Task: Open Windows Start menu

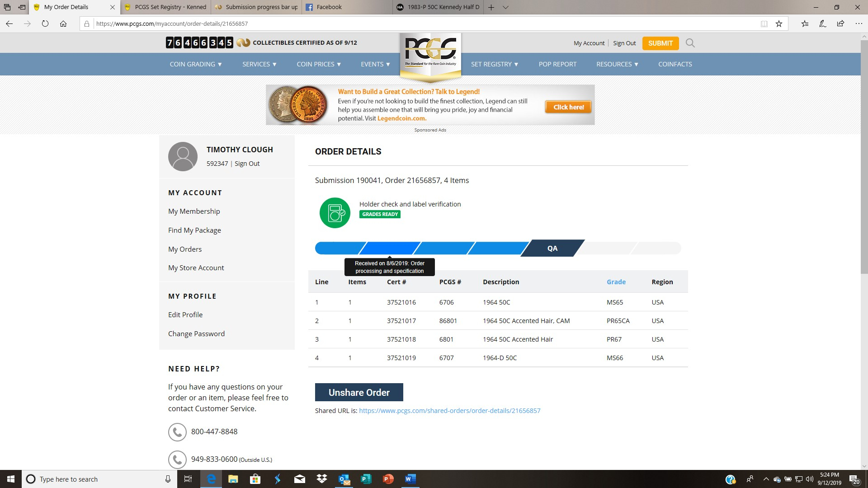Action: pyautogui.click(x=11, y=479)
